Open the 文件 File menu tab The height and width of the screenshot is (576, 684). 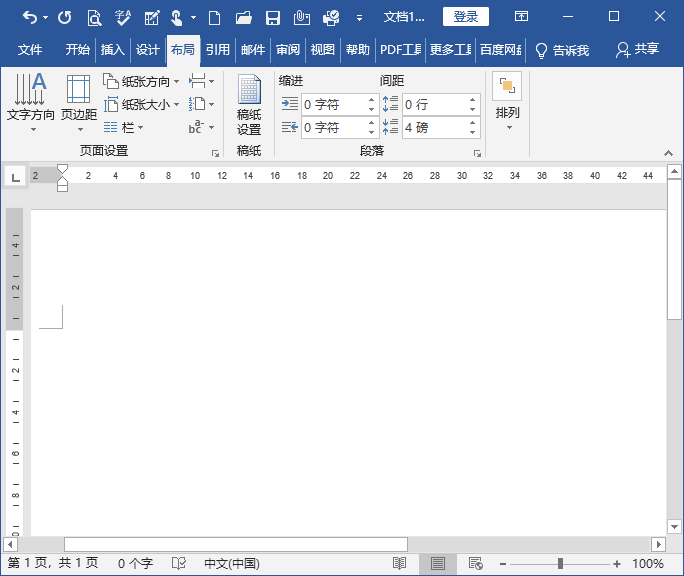pos(30,50)
